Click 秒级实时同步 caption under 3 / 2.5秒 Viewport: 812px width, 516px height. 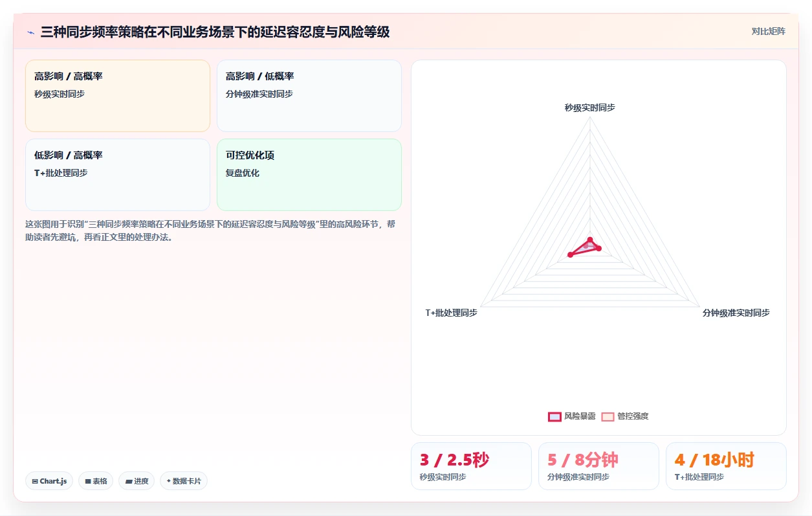point(443,477)
